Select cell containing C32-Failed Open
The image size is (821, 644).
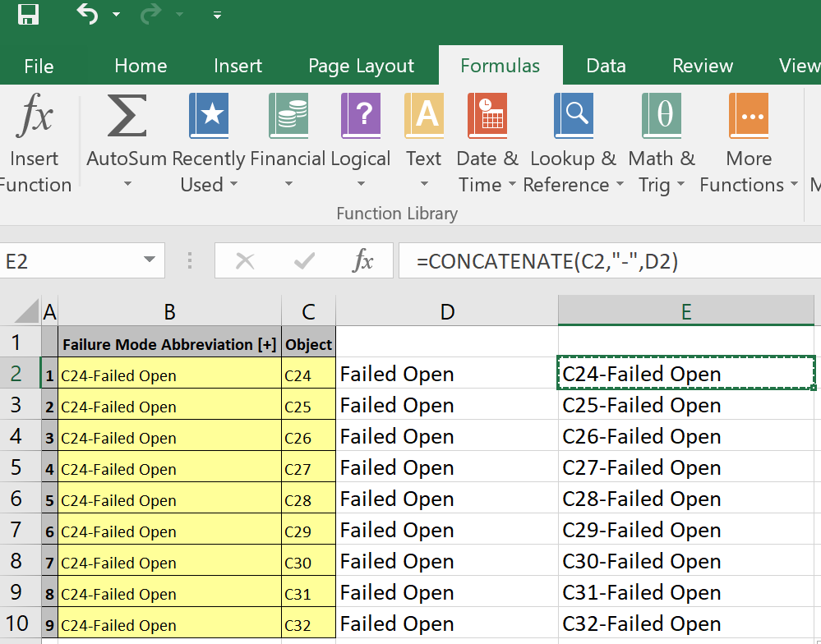click(686, 623)
